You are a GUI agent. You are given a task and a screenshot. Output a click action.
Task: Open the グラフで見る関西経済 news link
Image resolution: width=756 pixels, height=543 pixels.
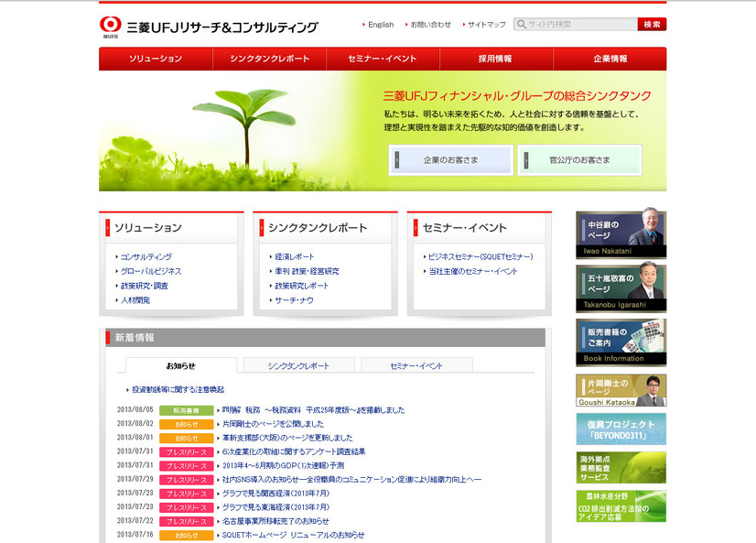(275, 494)
